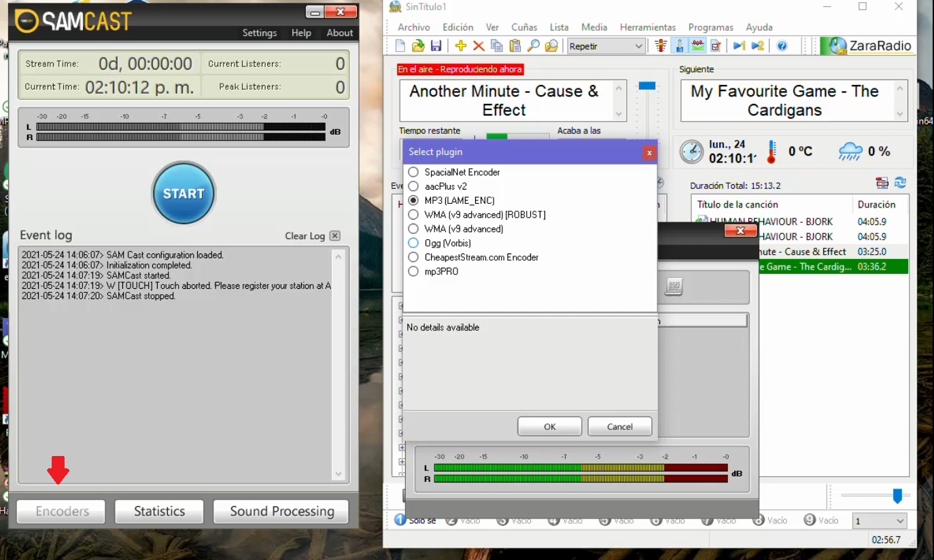Screen dimensions: 934x560
Task: Delete the track with the red X icon
Action: click(479, 46)
